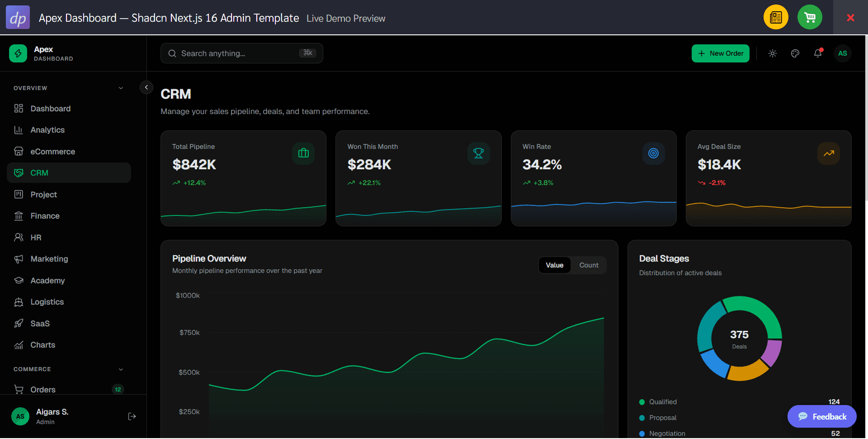This screenshot has width=868, height=439.
Task: Click the Proposal legend color dot
Action: [x=642, y=418]
